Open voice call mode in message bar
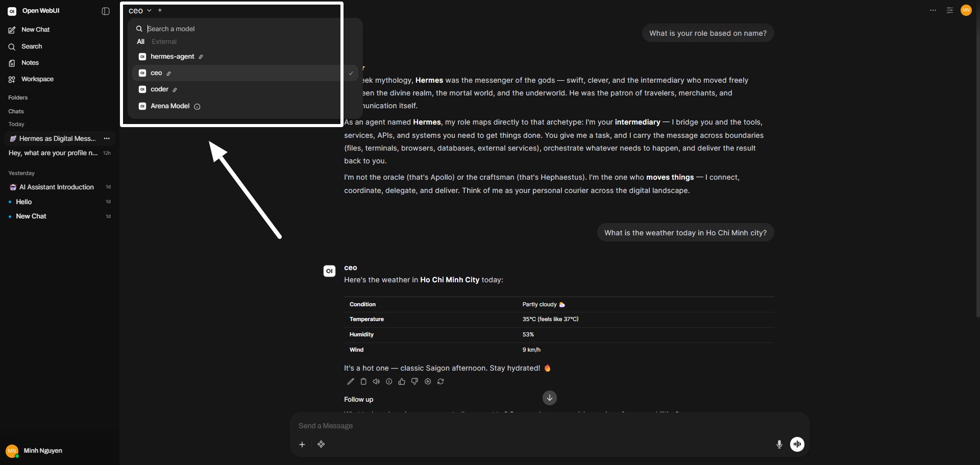Screen dimensions: 980x465 coord(797,444)
